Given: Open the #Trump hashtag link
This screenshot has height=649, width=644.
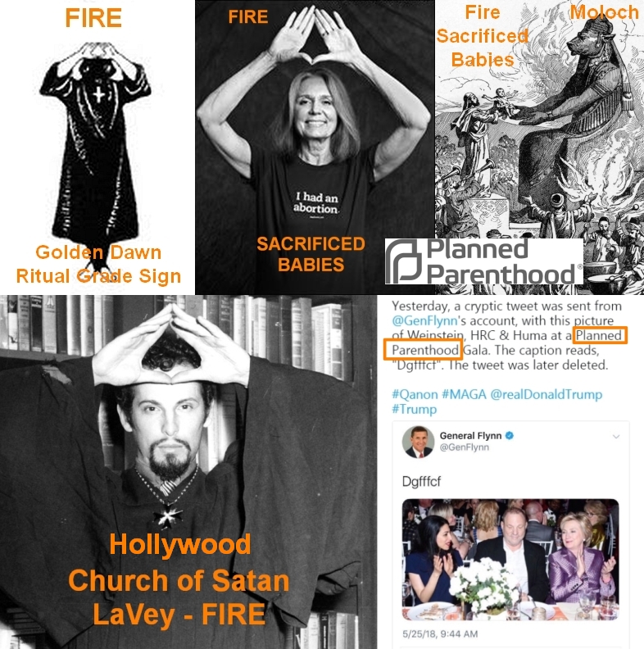Looking at the screenshot, I should (415, 410).
